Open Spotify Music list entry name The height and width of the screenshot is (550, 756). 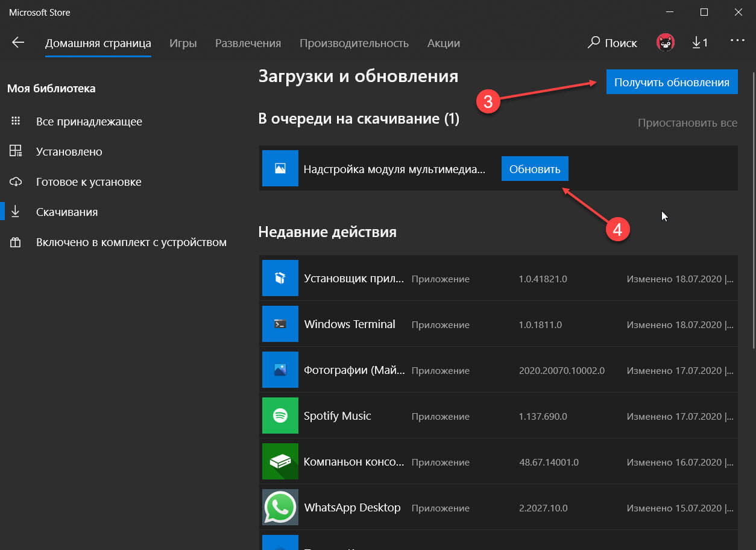point(338,416)
